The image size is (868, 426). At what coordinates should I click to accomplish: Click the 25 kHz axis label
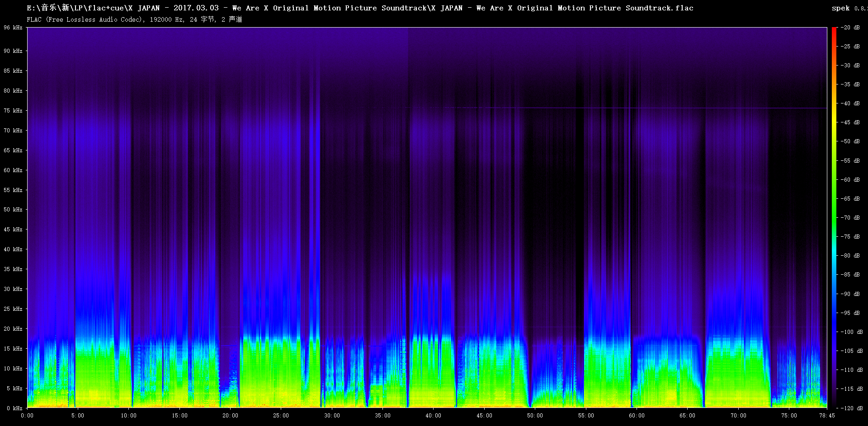tap(13, 309)
